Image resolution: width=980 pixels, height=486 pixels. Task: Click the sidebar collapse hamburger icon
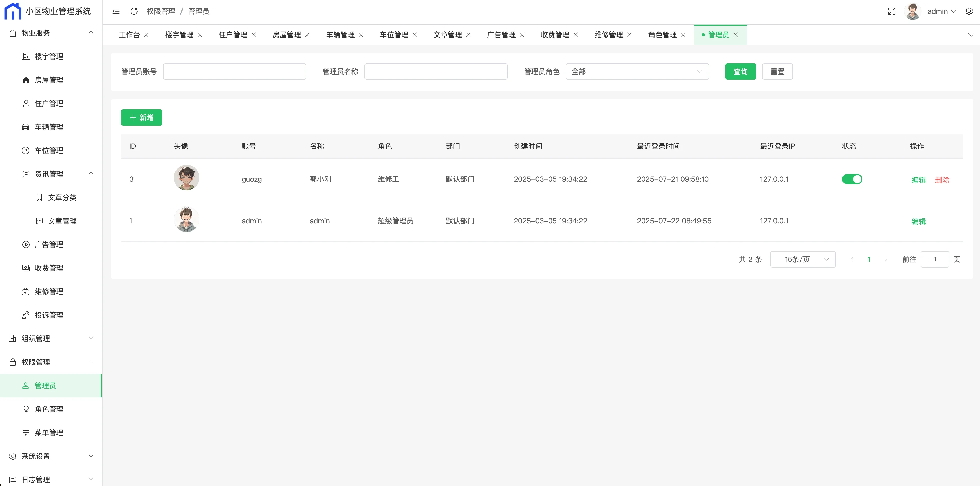click(x=116, y=11)
